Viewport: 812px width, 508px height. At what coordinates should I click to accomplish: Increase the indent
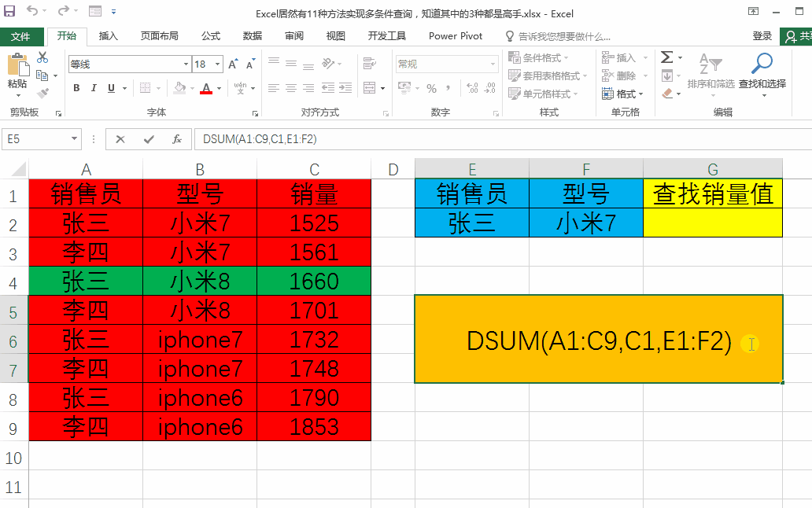point(345,88)
